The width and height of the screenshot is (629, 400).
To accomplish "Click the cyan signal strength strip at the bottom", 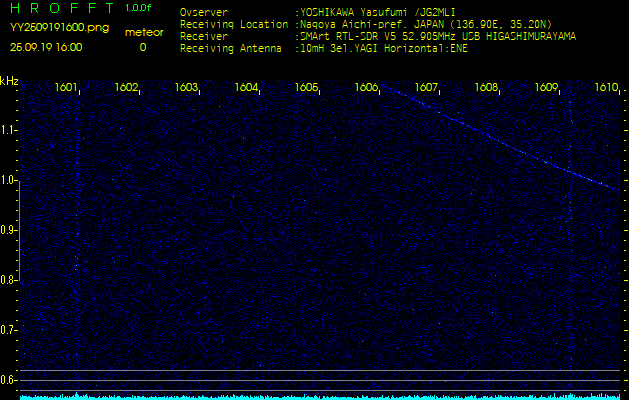I will 314,396.
